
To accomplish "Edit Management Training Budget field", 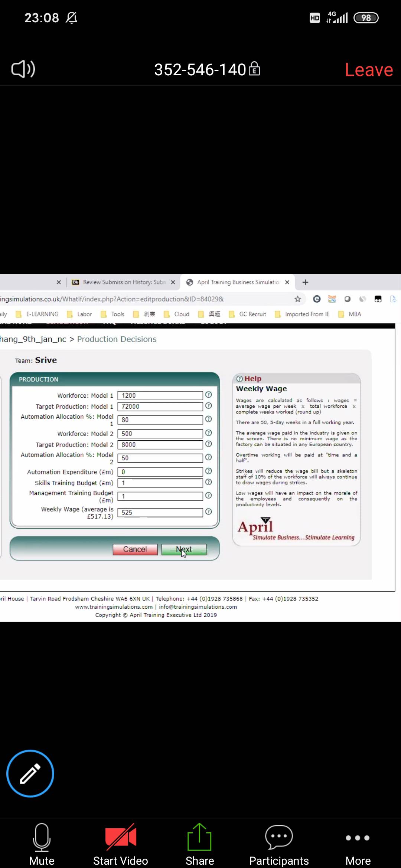I will pos(160,496).
